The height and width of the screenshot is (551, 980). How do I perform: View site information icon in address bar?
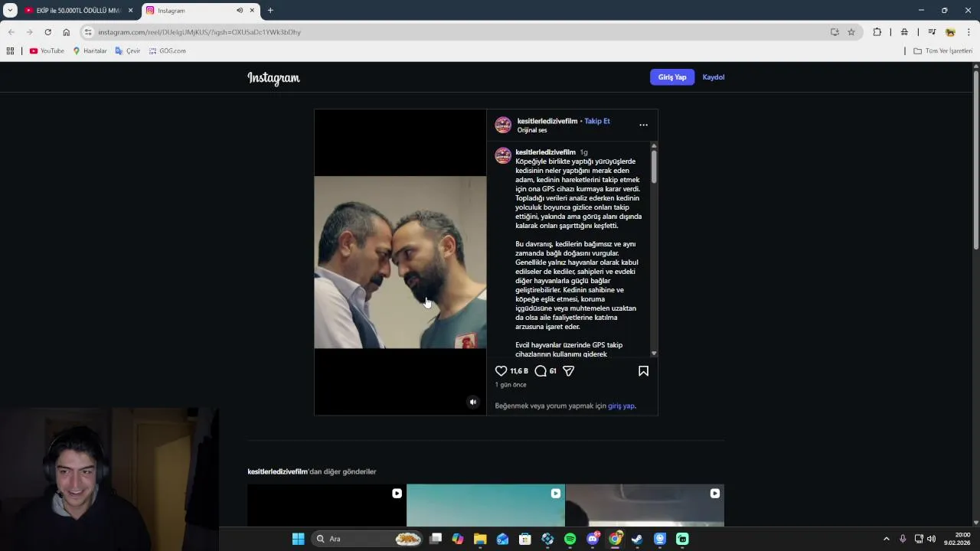[x=88, y=32]
